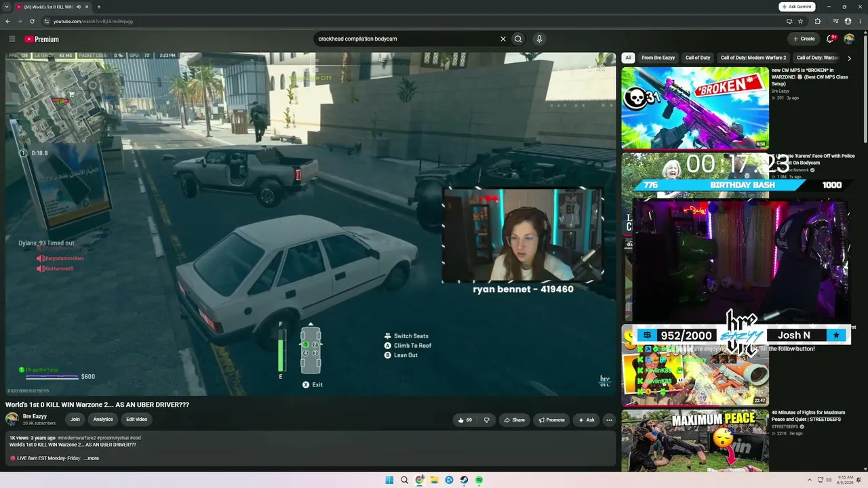Open more actions three-dot menu below video
The image size is (868, 488).
[609, 420]
